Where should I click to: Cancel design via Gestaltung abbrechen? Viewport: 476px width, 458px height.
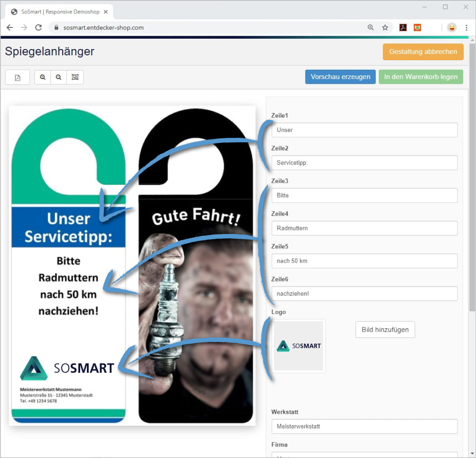(423, 52)
